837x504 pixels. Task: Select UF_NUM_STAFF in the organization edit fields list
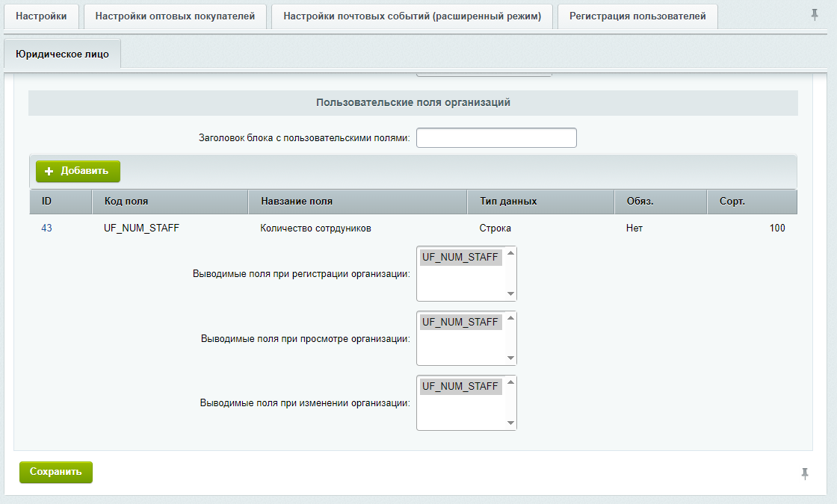(460, 386)
